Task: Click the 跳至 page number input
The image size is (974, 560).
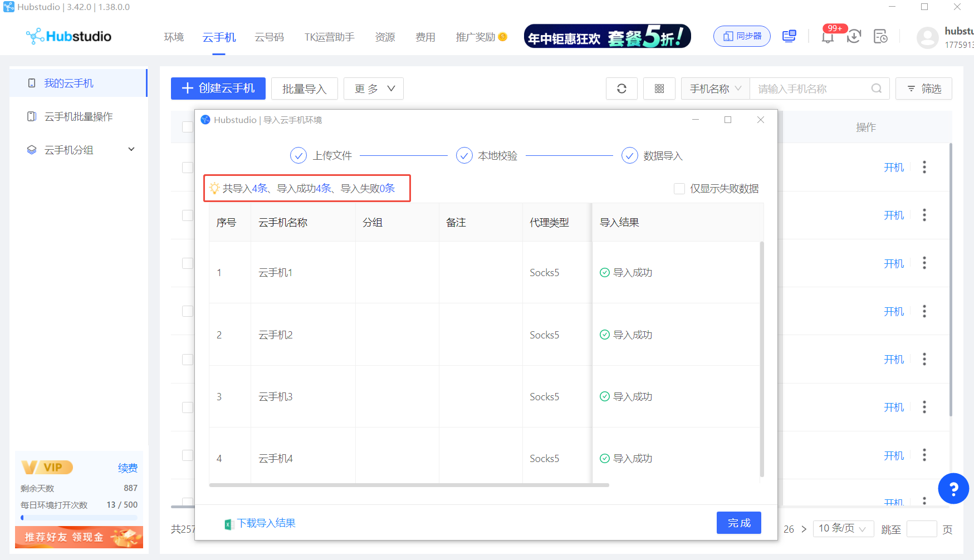Action: tap(922, 529)
